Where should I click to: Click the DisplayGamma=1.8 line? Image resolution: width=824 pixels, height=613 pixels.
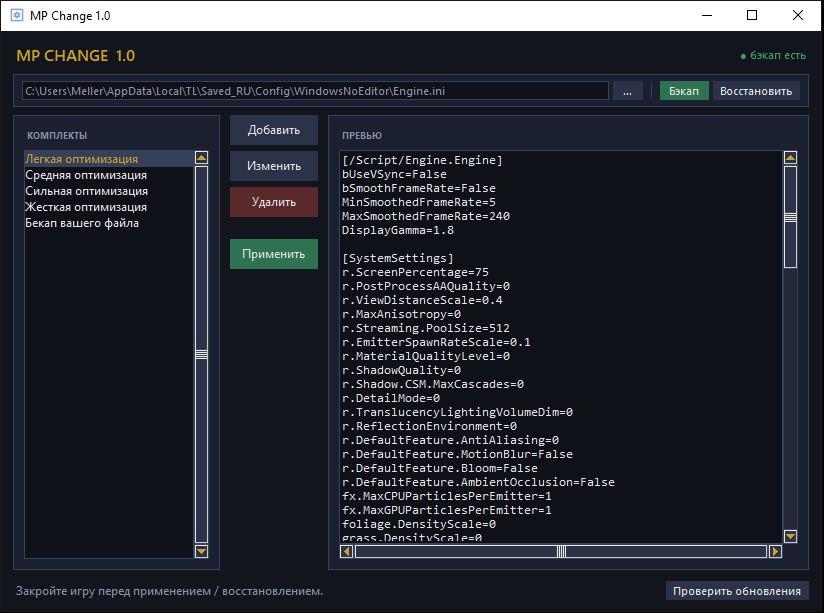point(398,230)
